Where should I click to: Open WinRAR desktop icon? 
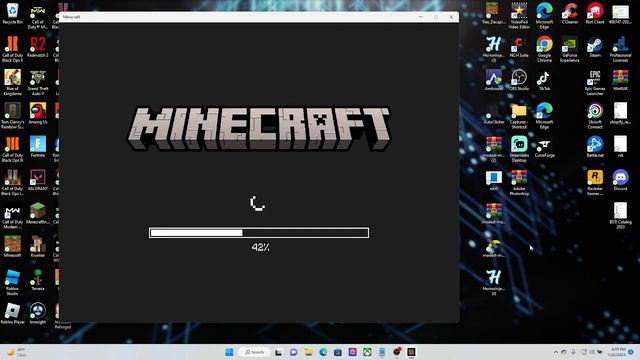(620, 80)
